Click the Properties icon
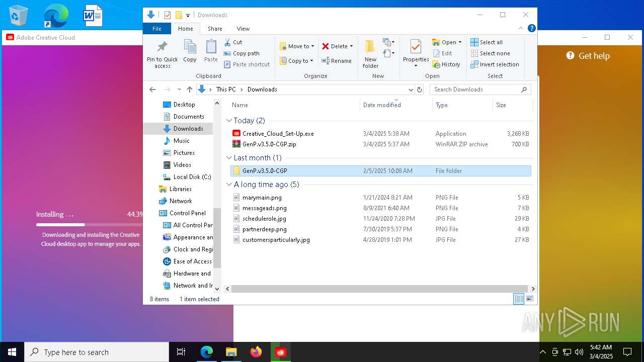Image resolution: width=644 pixels, height=362 pixels. (416, 47)
